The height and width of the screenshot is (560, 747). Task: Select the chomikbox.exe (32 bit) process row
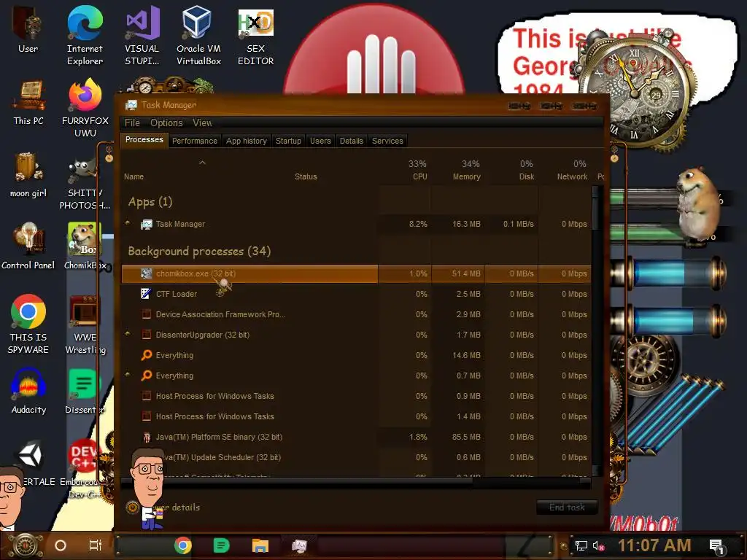(356, 274)
